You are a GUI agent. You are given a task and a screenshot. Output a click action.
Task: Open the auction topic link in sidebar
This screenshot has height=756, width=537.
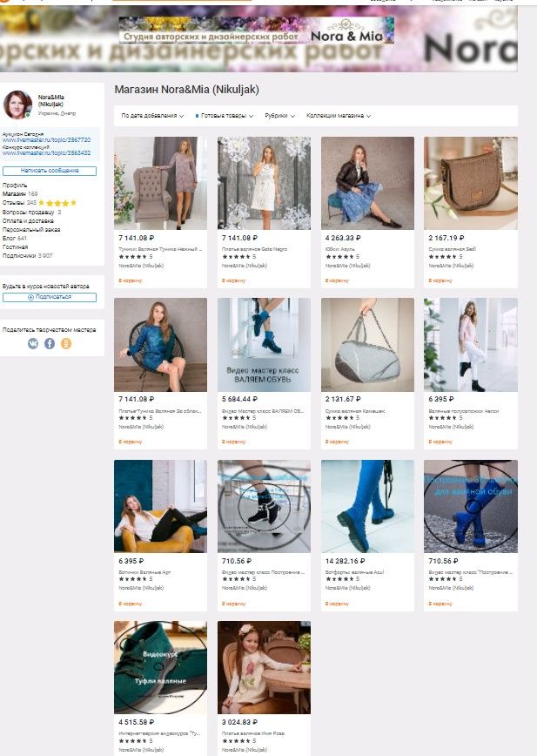46,140
